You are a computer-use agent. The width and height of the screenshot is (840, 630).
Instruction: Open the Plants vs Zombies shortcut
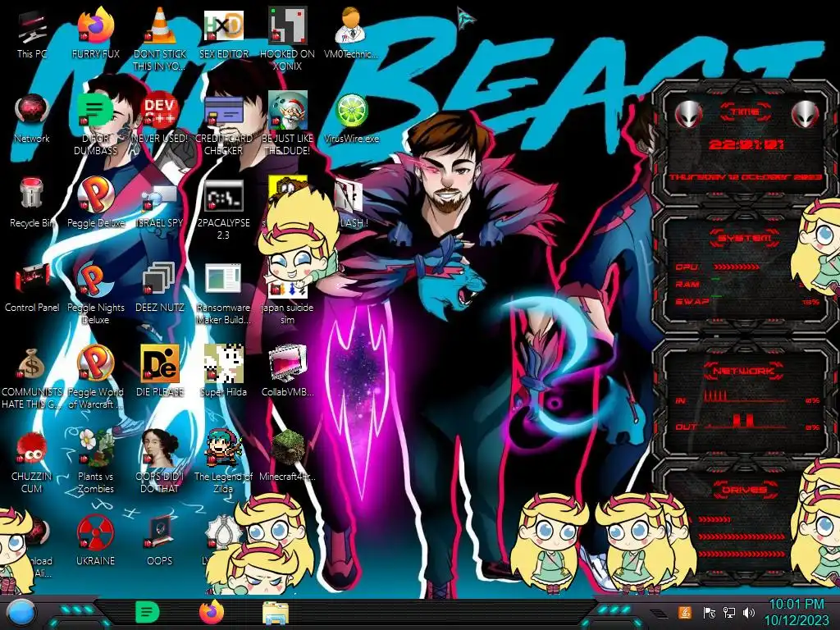96,462
